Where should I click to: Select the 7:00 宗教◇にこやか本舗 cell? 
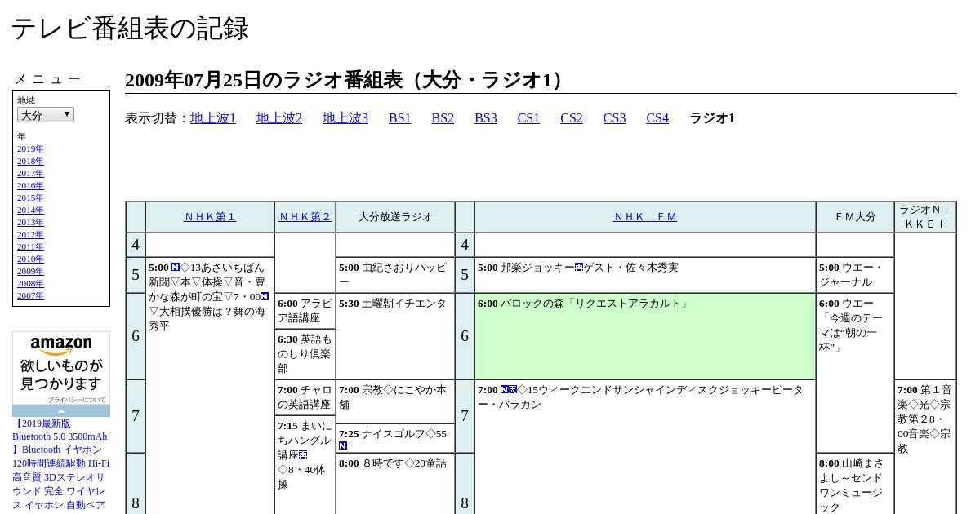[395, 401]
